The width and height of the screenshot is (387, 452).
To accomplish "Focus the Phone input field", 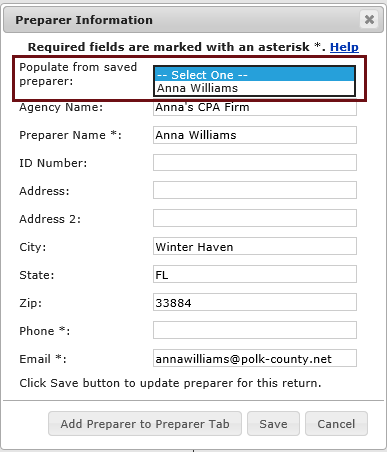I will [255, 330].
